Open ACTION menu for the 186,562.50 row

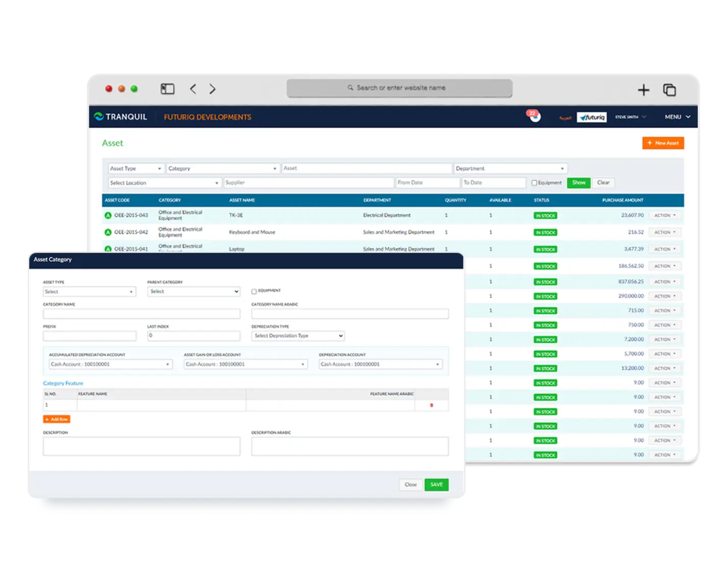click(665, 266)
